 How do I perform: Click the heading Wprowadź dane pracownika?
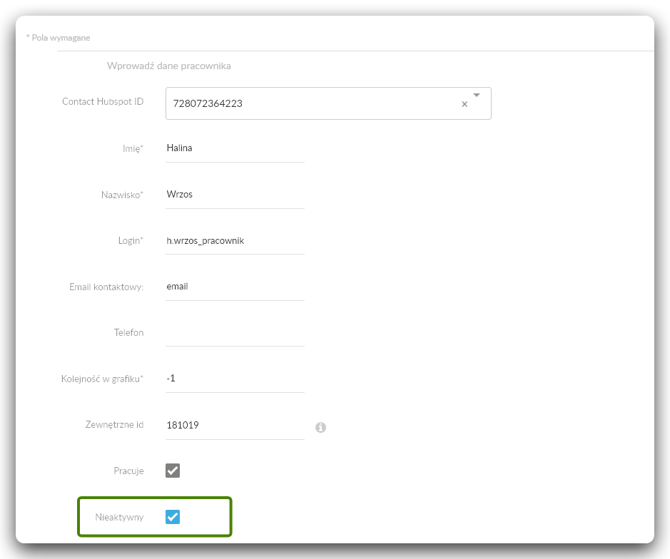pos(169,66)
